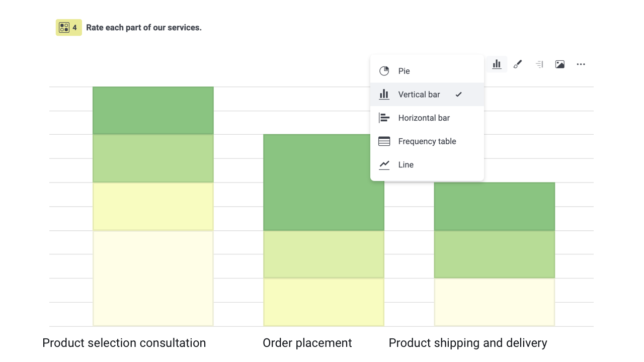
Task: Choose Frequency table view
Action: coord(427,141)
